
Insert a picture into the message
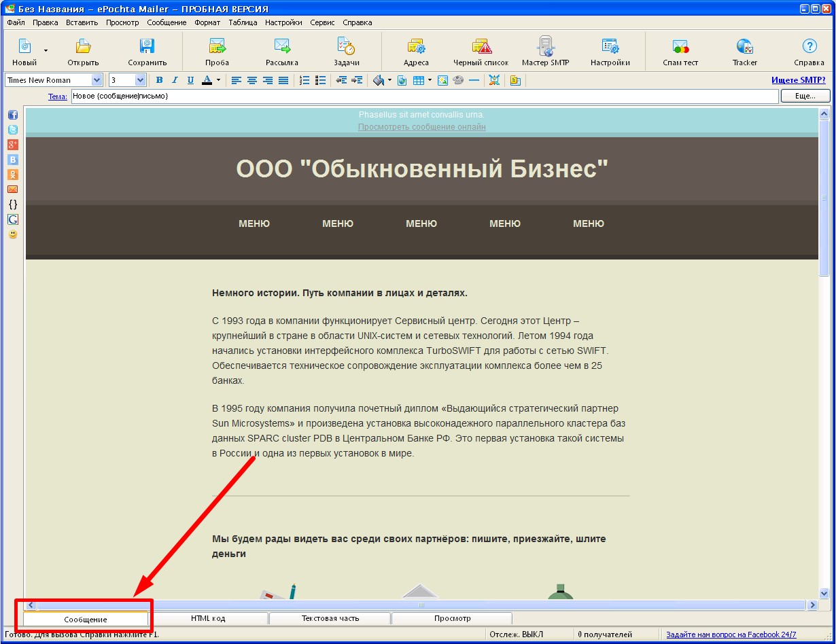pyautogui.click(x=442, y=80)
